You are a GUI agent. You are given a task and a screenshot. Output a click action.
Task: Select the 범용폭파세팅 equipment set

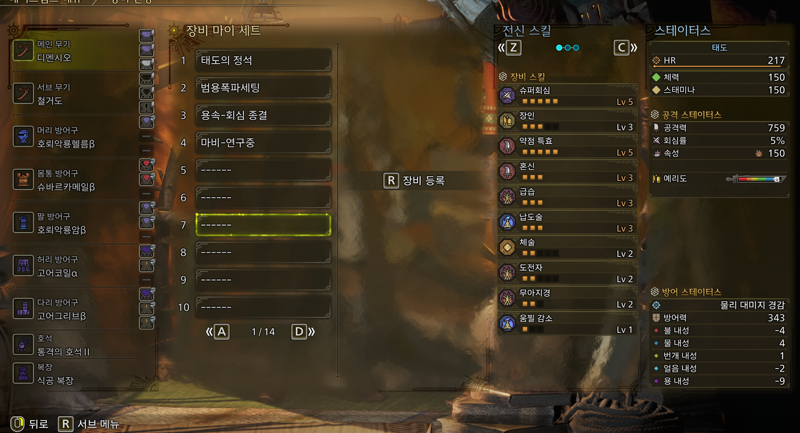tap(263, 88)
